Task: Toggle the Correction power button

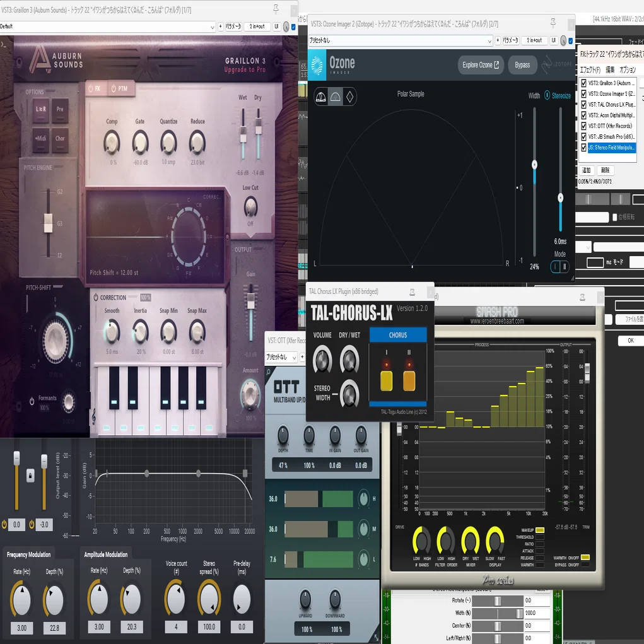Action: (96, 297)
